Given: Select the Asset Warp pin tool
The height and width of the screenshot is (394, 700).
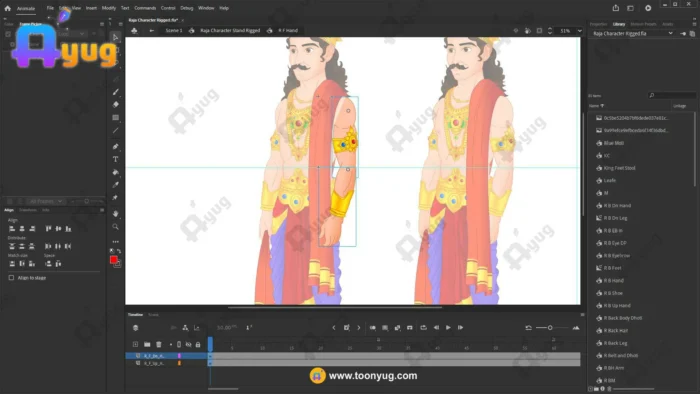Looking at the screenshot, I should (116, 197).
